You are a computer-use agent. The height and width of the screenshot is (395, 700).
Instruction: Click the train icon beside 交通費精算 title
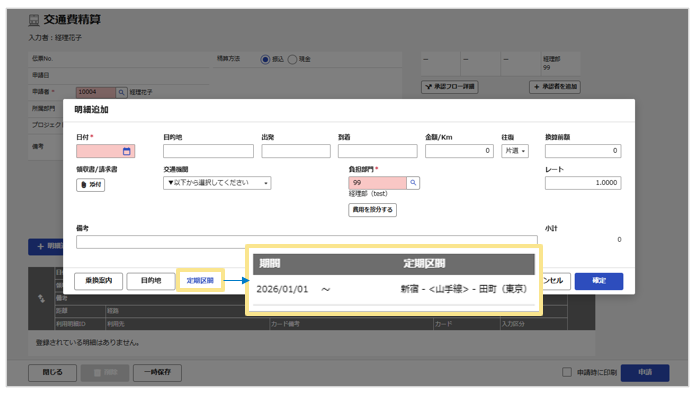(x=34, y=20)
